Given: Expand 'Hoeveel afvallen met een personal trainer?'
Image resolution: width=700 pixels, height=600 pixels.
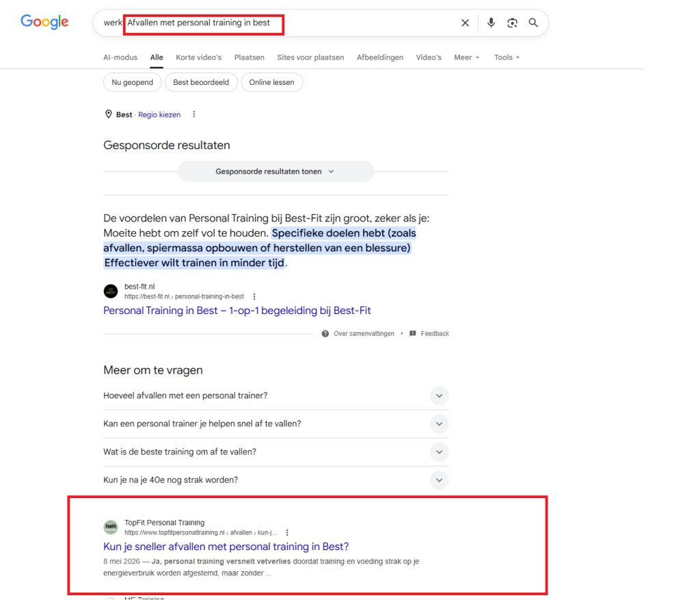Looking at the screenshot, I should [x=276, y=396].
